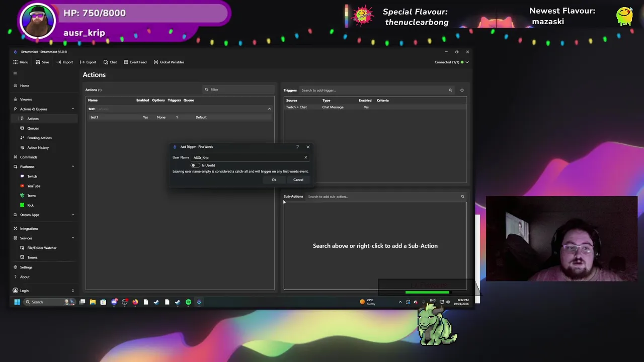Show hidden system tray icons
Image resolution: width=644 pixels, height=362 pixels.
click(x=400, y=302)
